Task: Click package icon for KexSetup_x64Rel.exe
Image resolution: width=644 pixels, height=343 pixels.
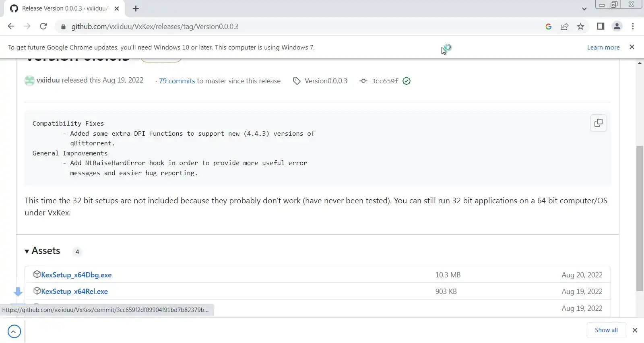Action: coord(37,291)
